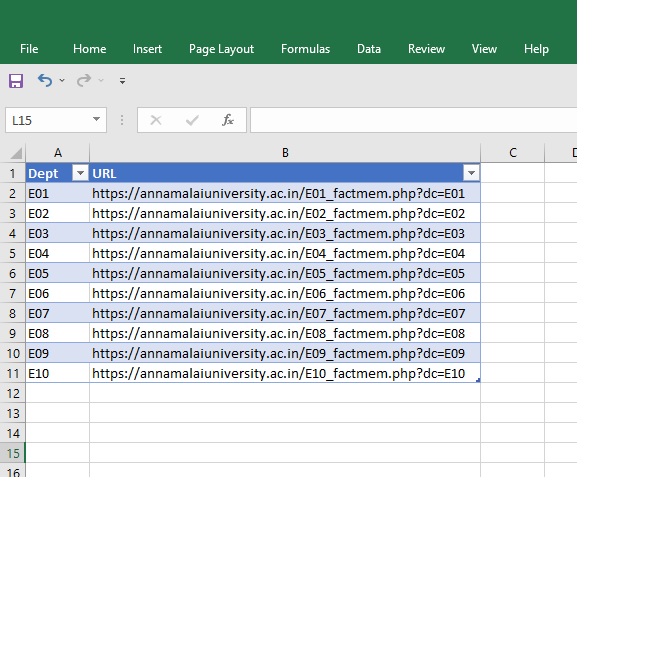Click the URL ending in dc=E02
Viewport: 646px width, 649px height.
(x=279, y=213)
